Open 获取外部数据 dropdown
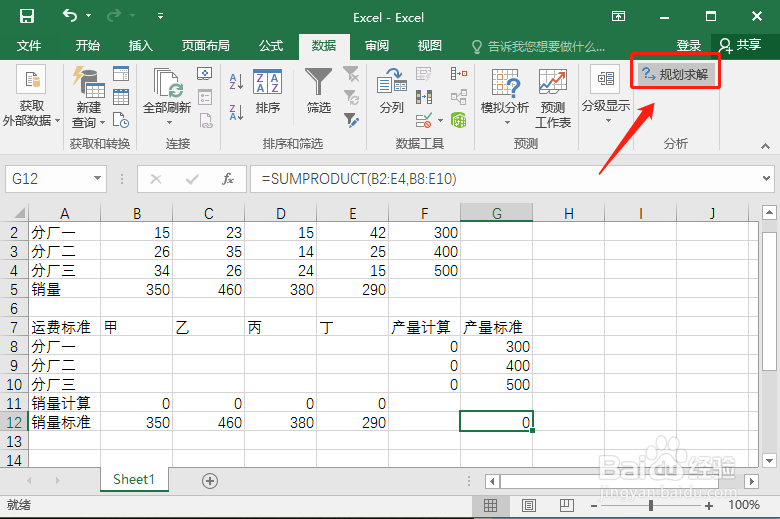The width and height of the screenshot is (780, 519). pyautogui.click(x=31, y=96)
